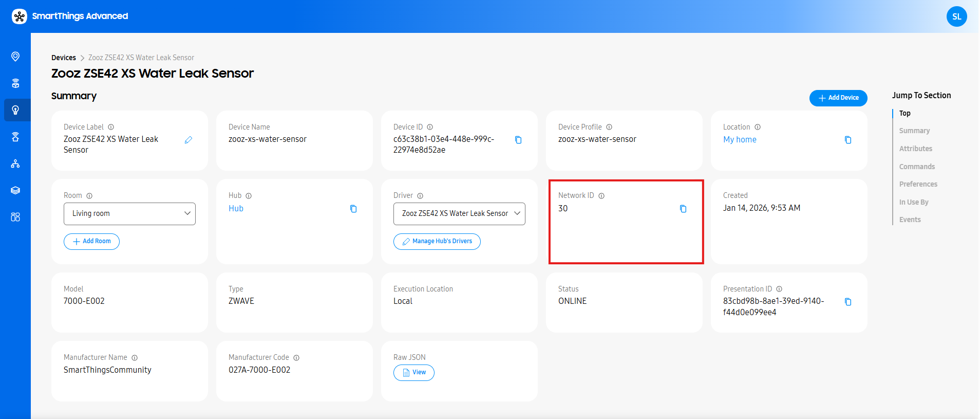Edit the Device Label with the pencil icon
The height and width of the screenshot is (419, 980).
(189, 140)
